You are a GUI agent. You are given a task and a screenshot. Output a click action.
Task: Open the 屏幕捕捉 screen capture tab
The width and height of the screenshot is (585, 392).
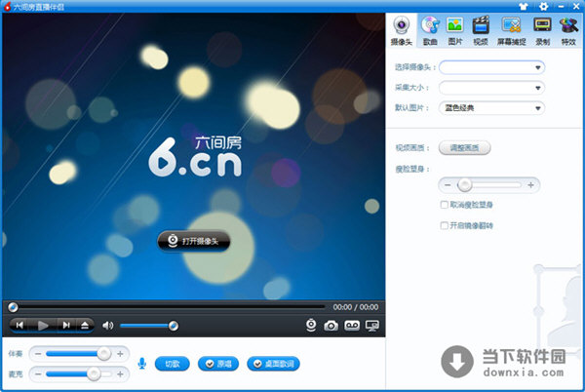[x=511, y=31]
